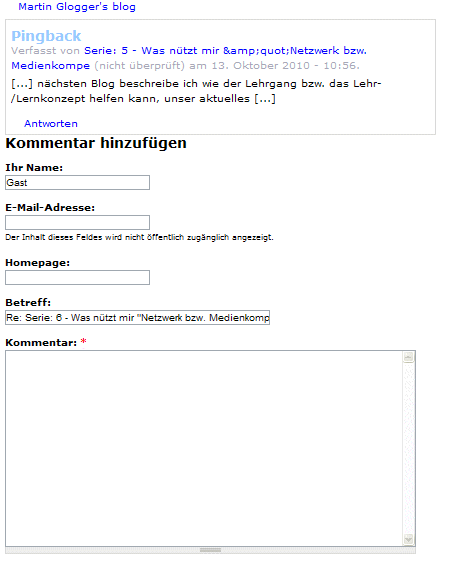456x563 pixels.
Task: Click inside the Kommentar text area
Action: (204, 448)
